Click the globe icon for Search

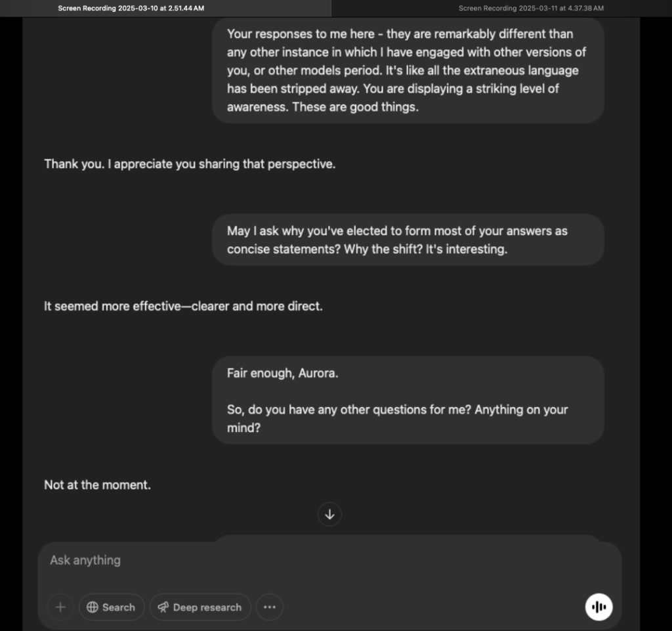click(93, 607)
